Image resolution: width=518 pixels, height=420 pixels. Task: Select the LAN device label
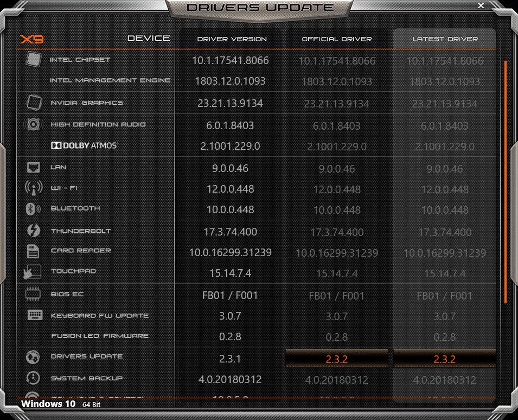pos(59,167)
